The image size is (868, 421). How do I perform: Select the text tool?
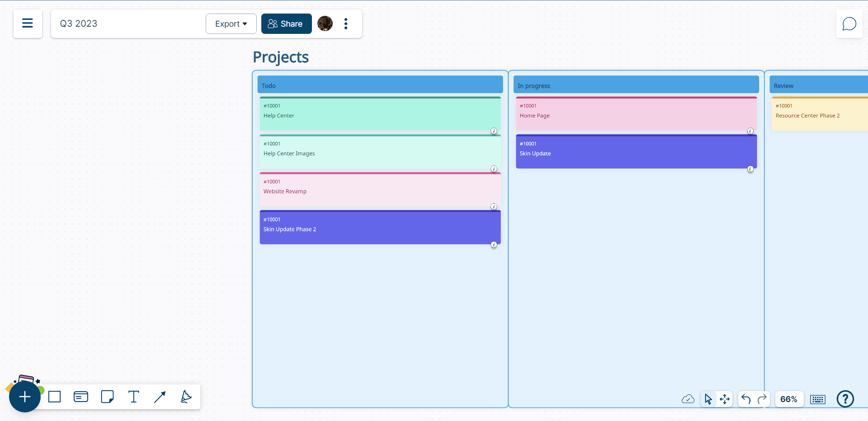coord(134,397)
